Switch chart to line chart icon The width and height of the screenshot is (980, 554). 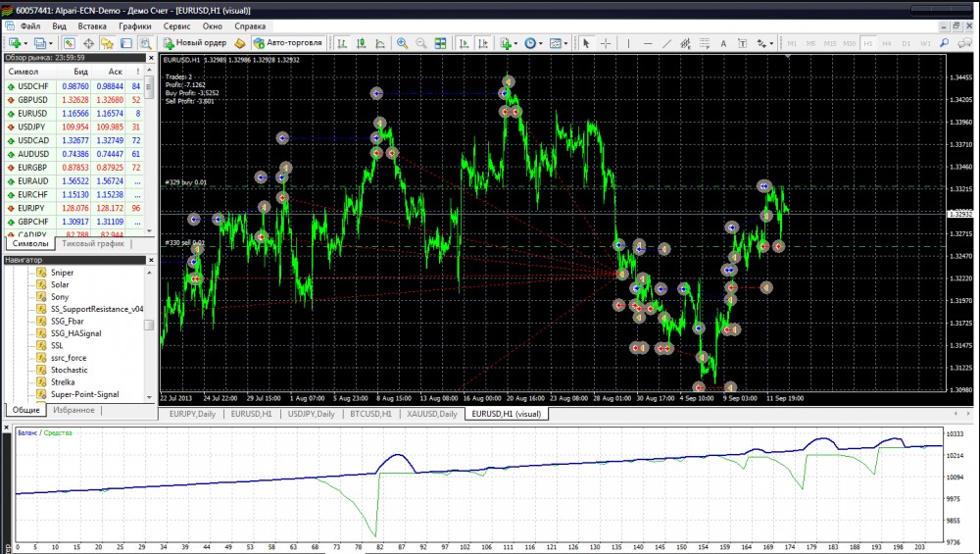(380, 43)
